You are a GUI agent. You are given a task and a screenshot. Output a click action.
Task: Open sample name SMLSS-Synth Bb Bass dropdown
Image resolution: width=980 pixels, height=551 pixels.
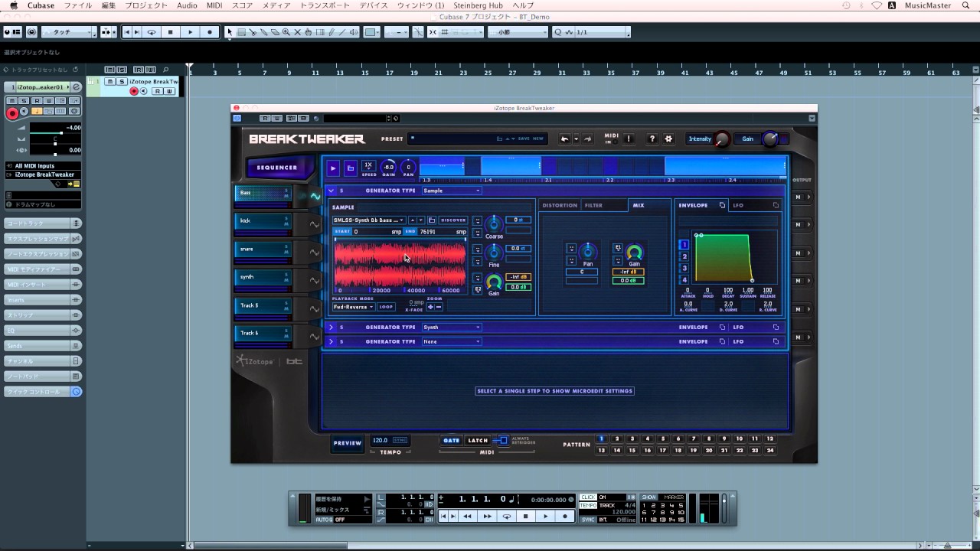point(368,220)
